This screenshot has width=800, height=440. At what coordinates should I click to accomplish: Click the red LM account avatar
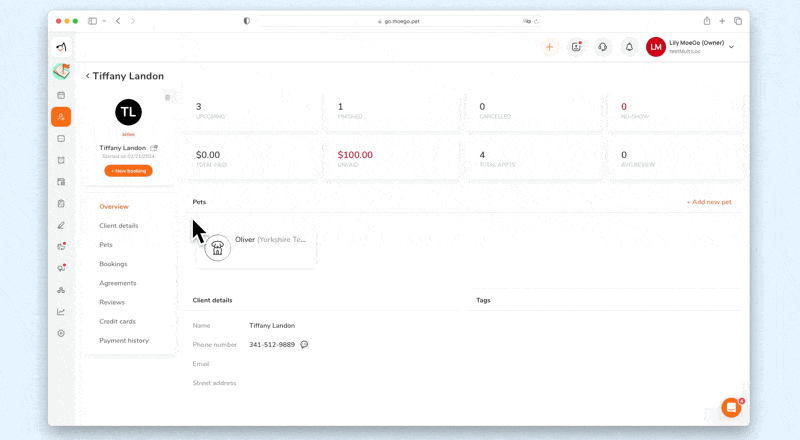point(656,47)
